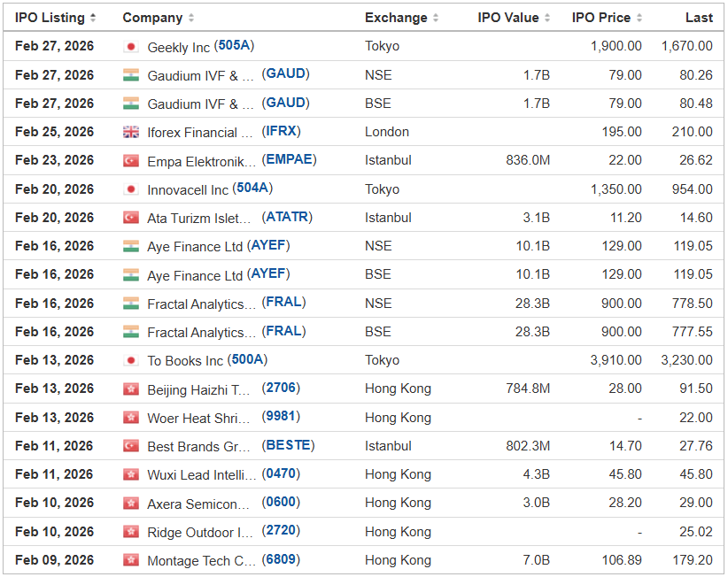Click IPO Value 802.3M cell
Image resolution: width=728 pixels, height=577 pixels.
528,446
